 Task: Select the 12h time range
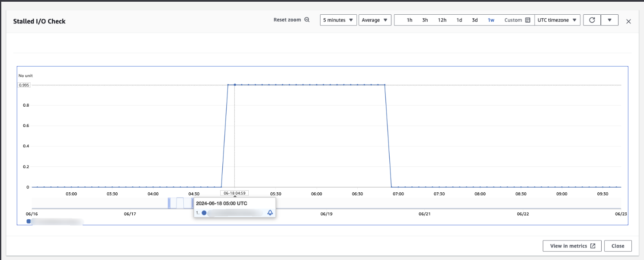[x=442, y=20]
